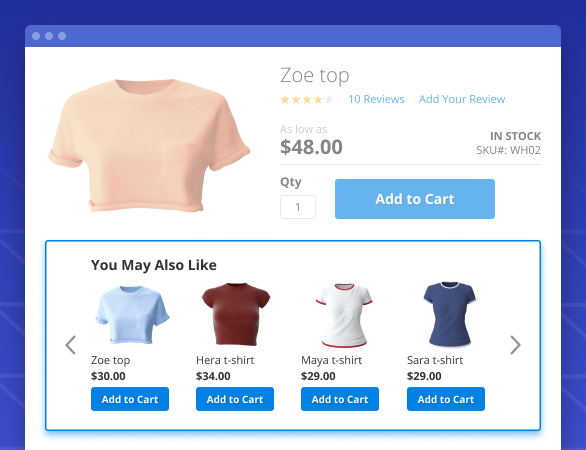Add Maya t-shirt to cart
Screen dimensions: 586x450
click(340, 399)
